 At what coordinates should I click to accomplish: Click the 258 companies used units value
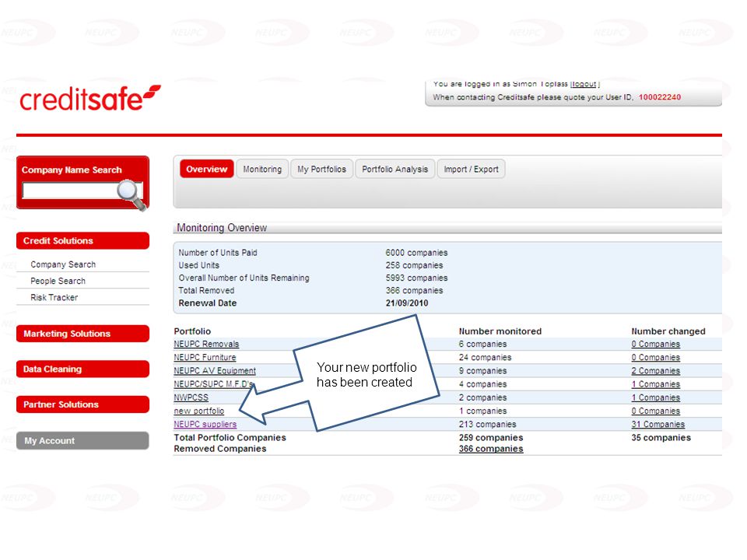point(415,265)
